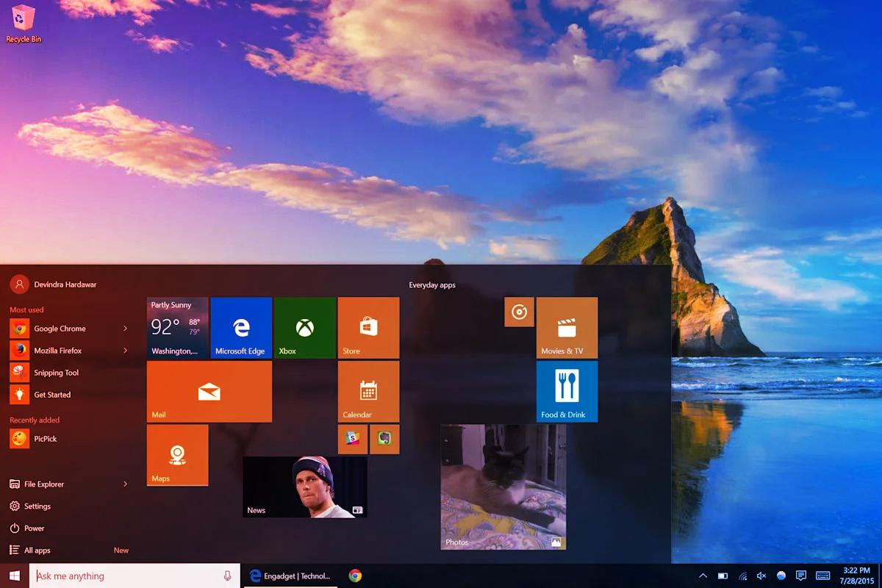Viewport: 882px width, 588px height.
Task: Open the Xbox tile
Action: tap(305, 328)
